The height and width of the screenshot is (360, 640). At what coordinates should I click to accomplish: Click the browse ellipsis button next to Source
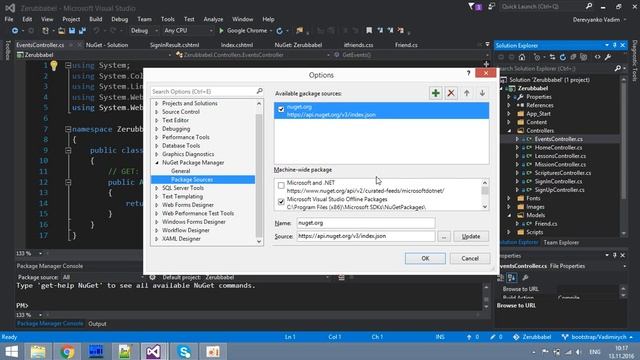[444, 236]
